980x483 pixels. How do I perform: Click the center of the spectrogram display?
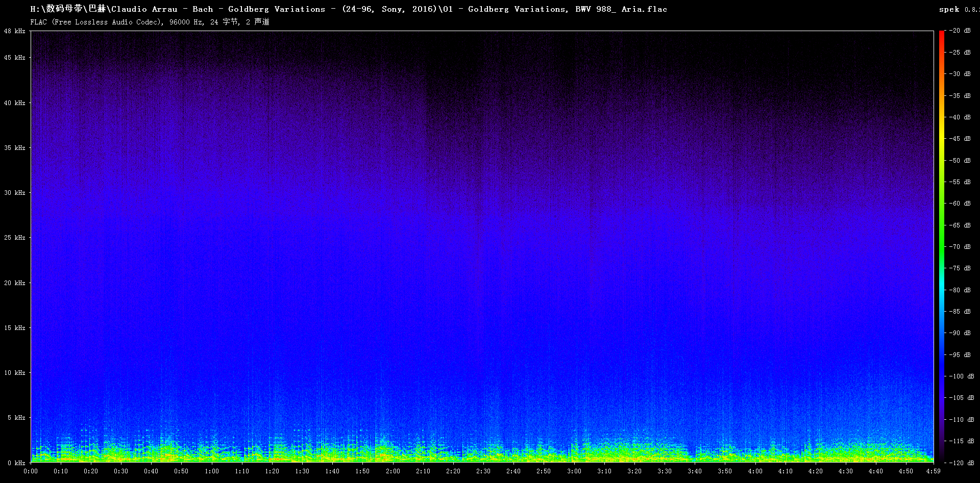coord(482,246)
